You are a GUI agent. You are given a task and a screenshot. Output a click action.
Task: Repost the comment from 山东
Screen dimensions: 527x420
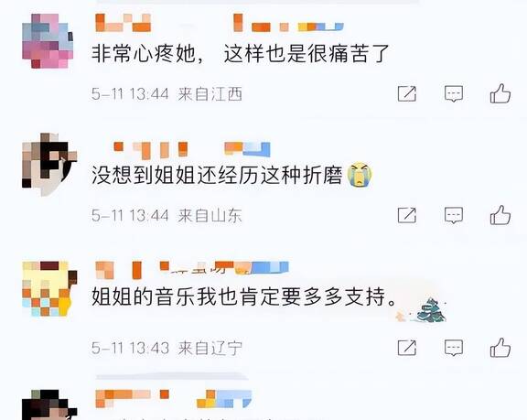tap(407, 215)
